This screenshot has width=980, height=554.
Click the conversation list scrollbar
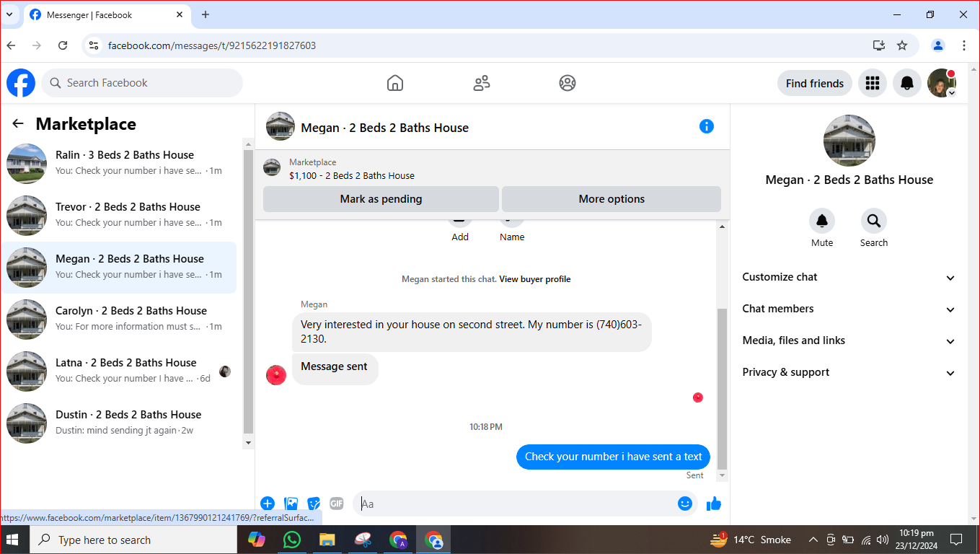coord(248,291)
